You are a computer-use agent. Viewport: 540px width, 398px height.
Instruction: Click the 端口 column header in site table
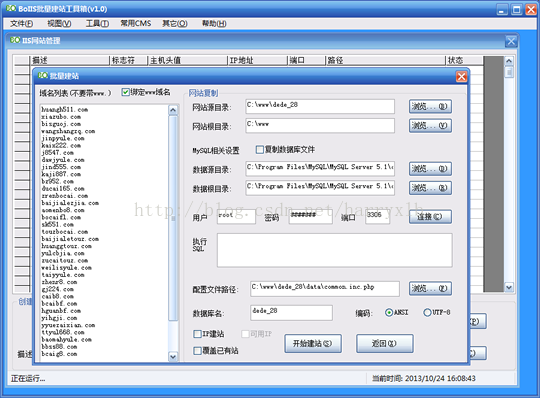[306, 61]
